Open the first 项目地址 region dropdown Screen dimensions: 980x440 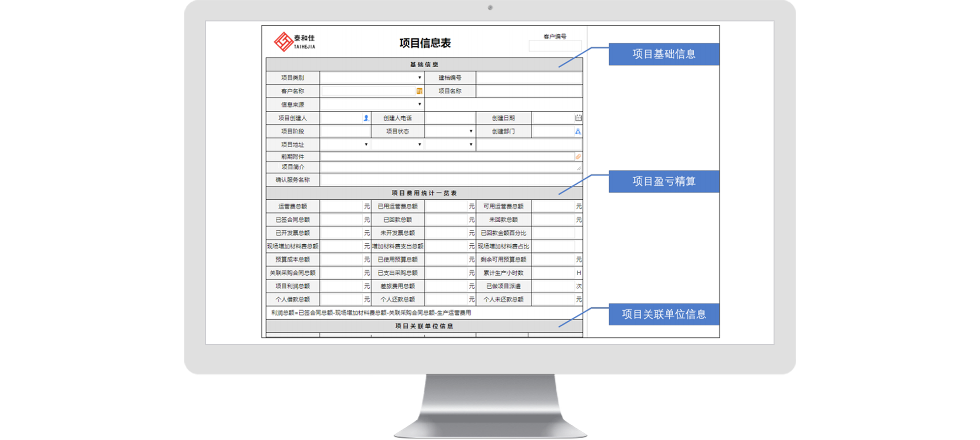pos(366,145)
